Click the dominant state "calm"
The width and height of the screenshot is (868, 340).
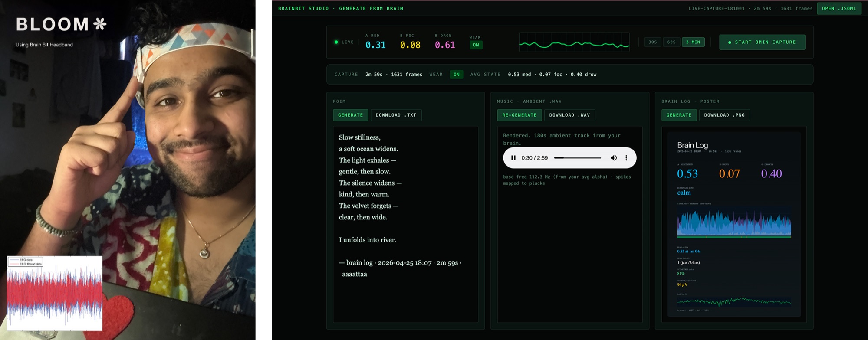[684, 193]
